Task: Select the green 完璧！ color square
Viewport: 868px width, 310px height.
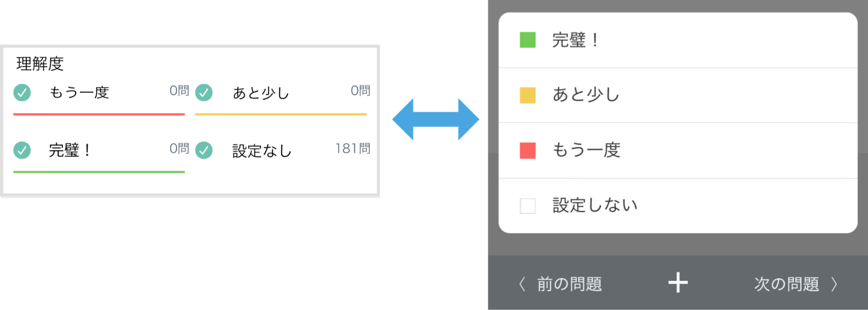Action: [528, 40]
